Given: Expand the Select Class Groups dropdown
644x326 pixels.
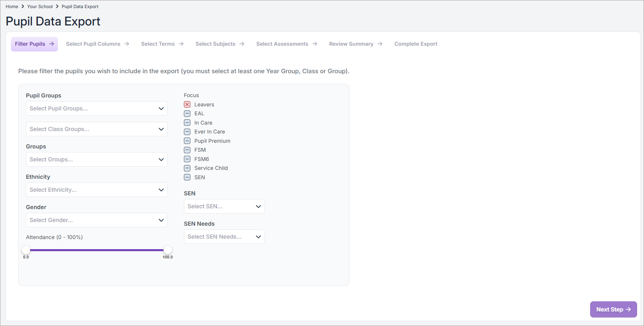Looking at the screenshot, I should [96, 129].
